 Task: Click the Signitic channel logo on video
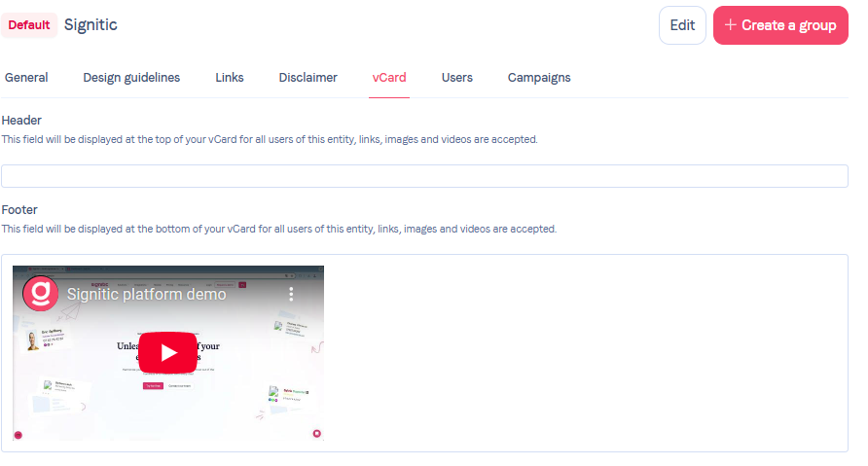pyautogui.click(x=41, y=294)
